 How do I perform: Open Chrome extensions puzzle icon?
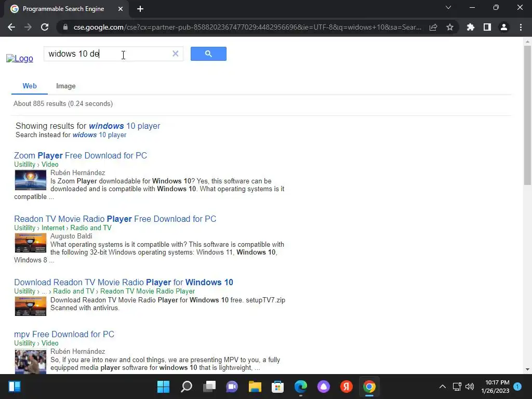click(471, 27)
